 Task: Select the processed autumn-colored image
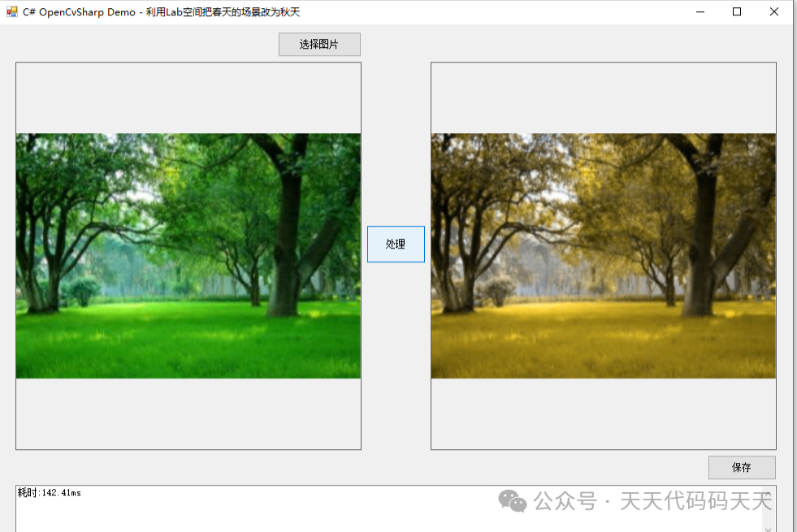pyautogui.click(x=603, y=256)
